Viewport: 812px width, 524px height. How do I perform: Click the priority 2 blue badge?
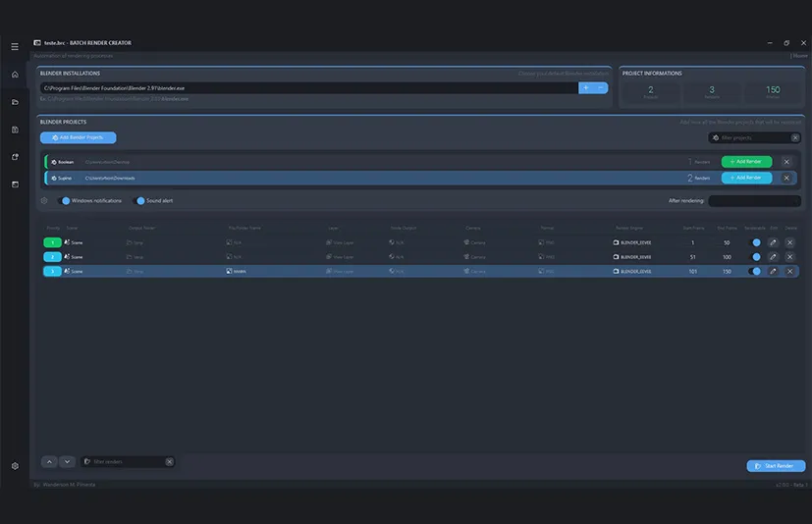52,257
